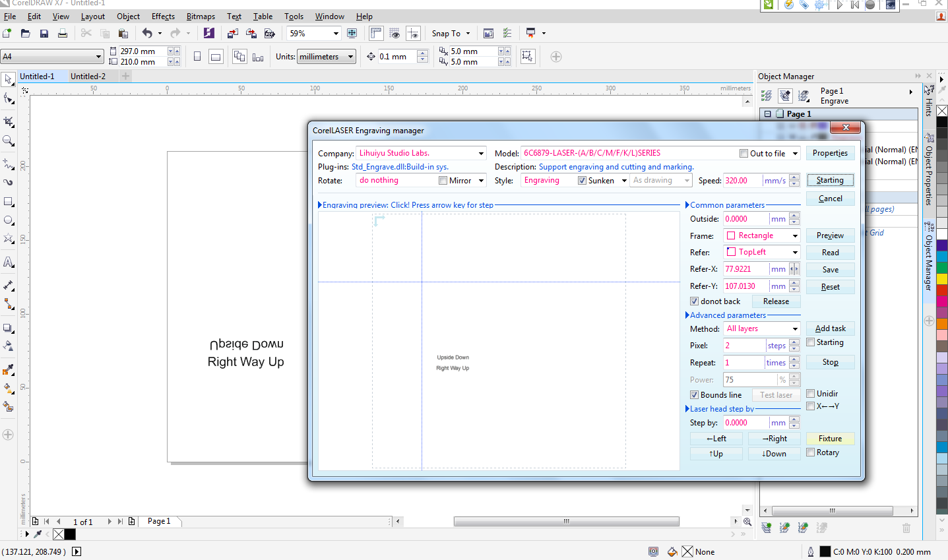Click the Preview button

(x=830, y=235)
